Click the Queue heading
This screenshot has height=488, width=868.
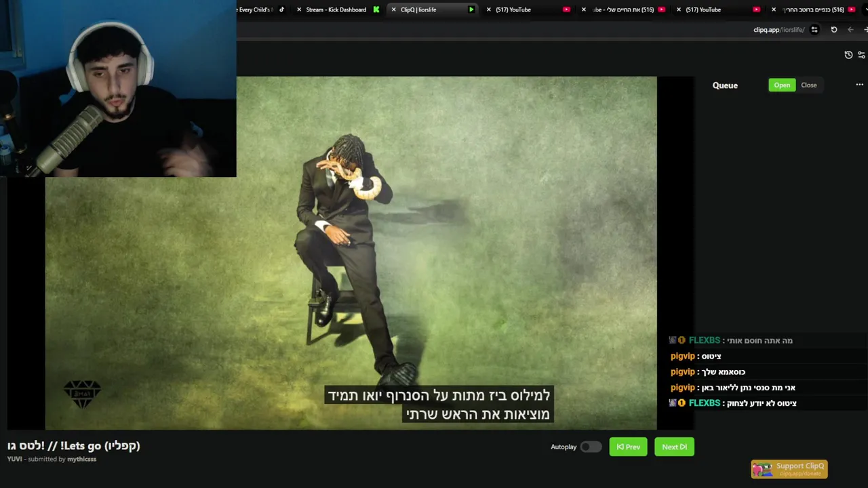click(x=725, y=85)
